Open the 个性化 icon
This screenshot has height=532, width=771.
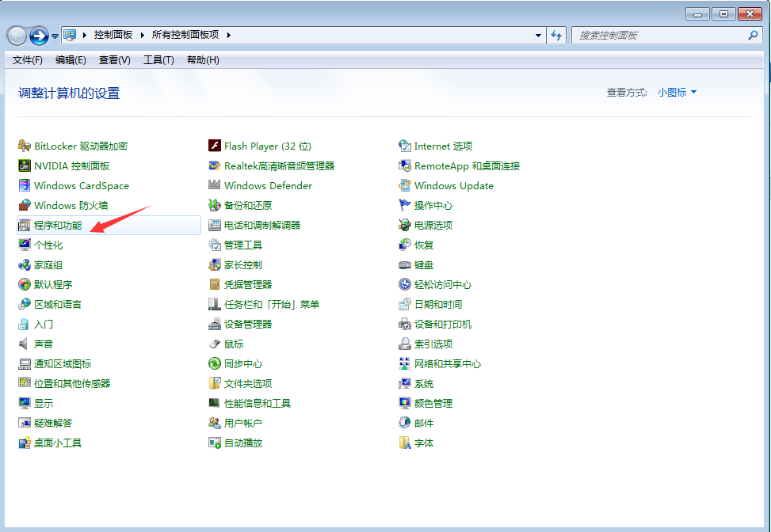tap(24, 245)
